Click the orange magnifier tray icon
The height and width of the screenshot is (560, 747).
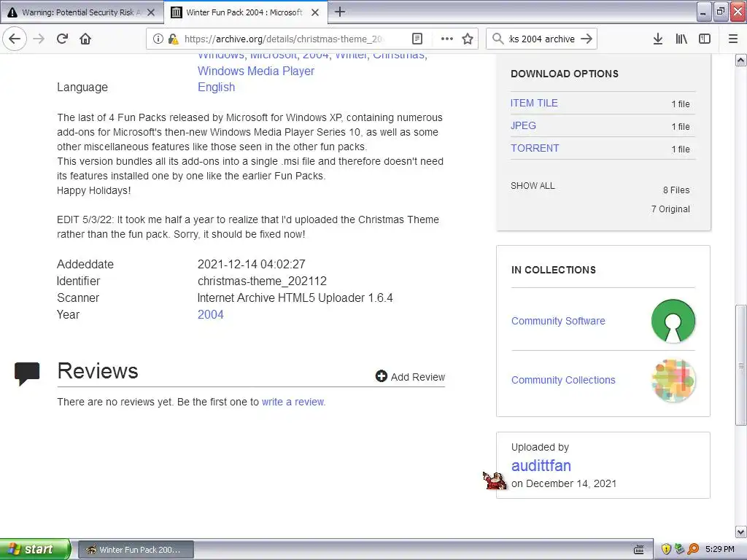click(x=693, y=549)
